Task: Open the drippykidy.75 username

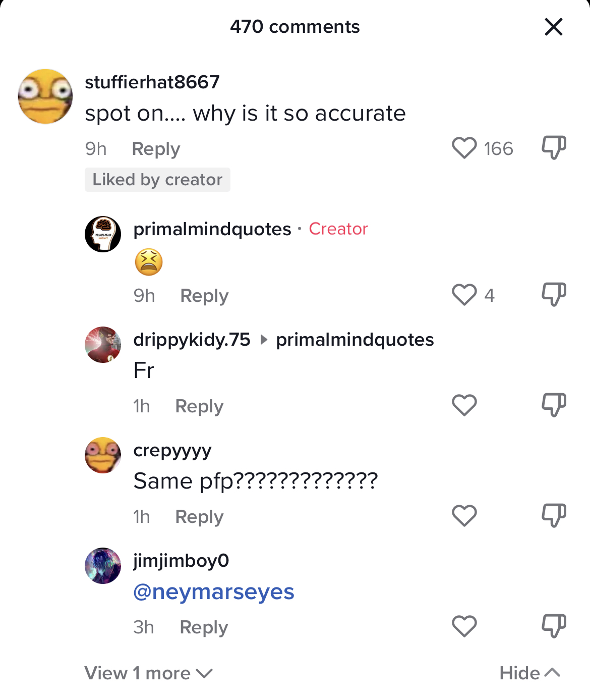Action: coord(192,340)
